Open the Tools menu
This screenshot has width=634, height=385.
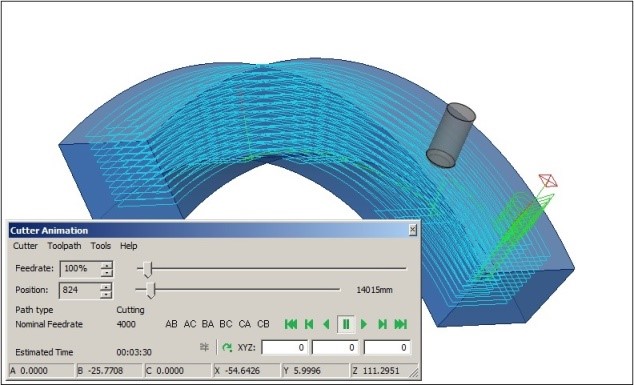tap(101, 246)
